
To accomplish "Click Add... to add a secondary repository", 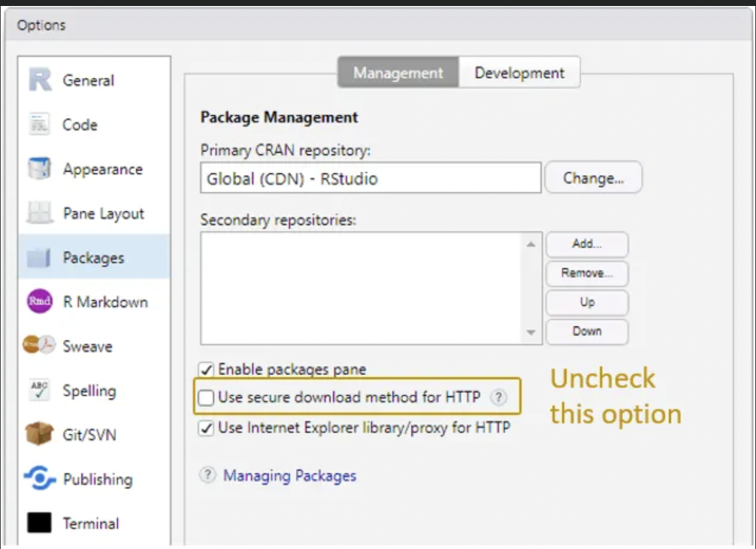I will [x=587, y=244].
